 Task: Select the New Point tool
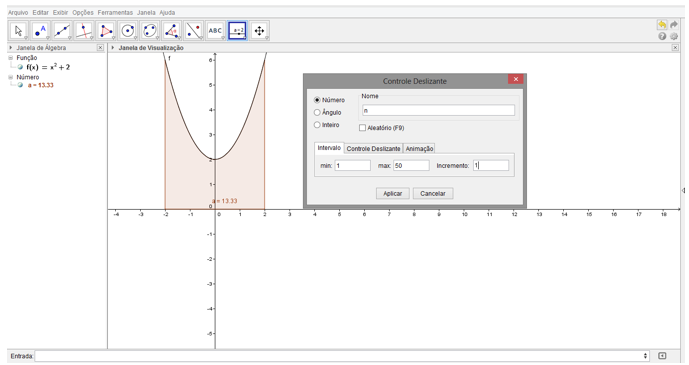point(40,31)
